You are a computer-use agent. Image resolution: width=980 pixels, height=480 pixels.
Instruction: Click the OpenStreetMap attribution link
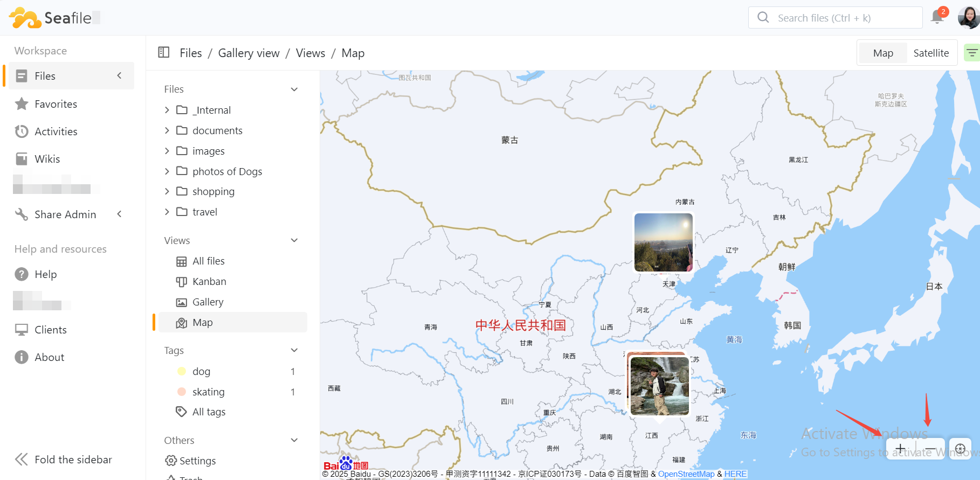click(686, 474)
